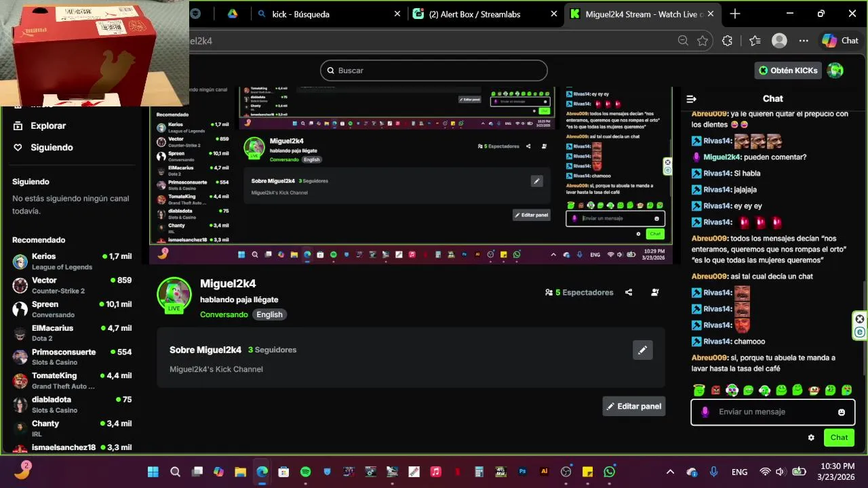Click the Miguel2k4 channel avatar

point(174,294)
